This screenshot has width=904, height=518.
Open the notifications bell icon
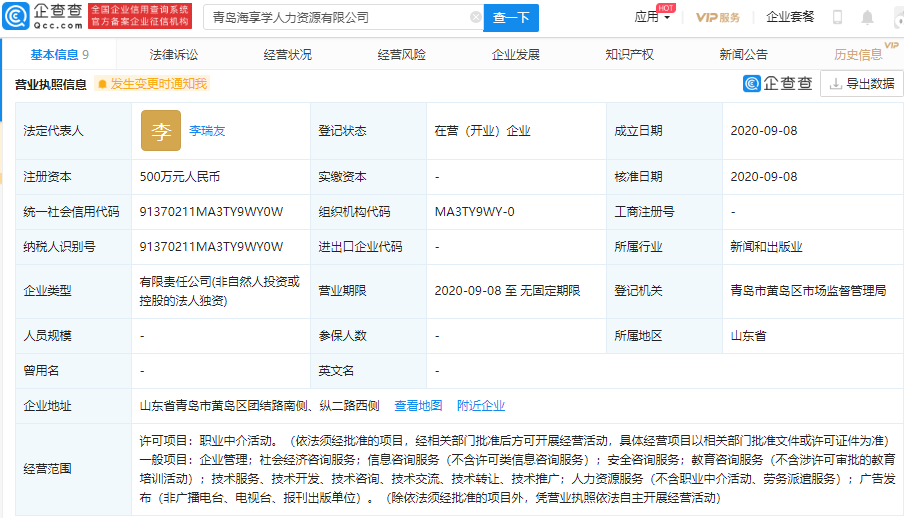pos(867,17)
